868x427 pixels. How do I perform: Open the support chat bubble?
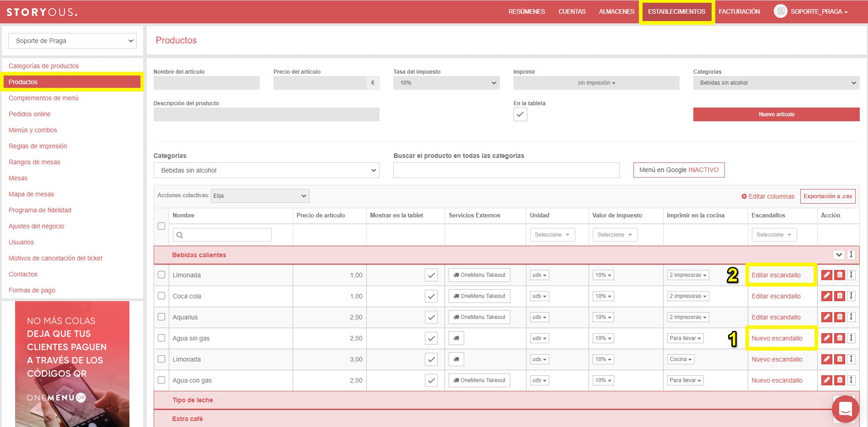pyautogui.click(x=845, y=409)
